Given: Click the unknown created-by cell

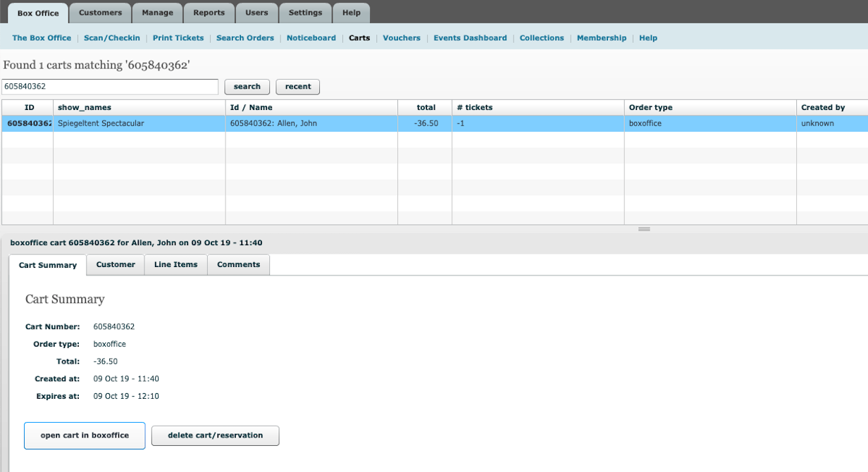Looking at the screenshot, I should pos(832,123).
